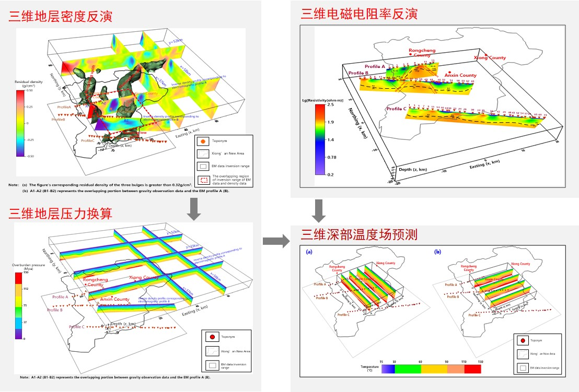Screen dimensions: 579x392
Task: Click the 三维地层压力换算 title
Action: coord(61,213)
